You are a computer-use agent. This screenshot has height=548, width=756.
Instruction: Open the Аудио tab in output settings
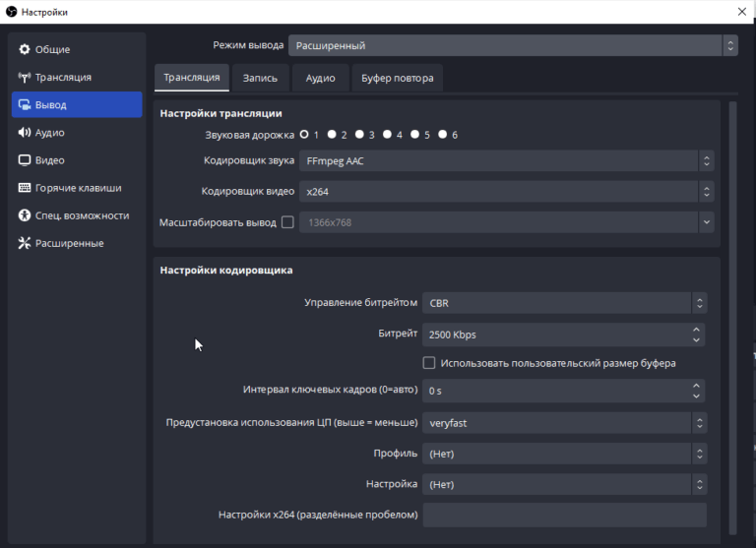click(x=320, y=78)
